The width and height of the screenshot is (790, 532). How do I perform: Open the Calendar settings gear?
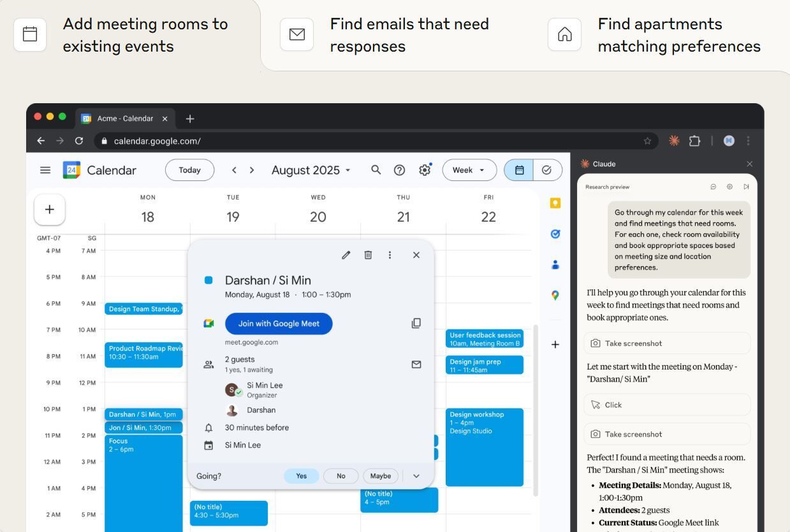[425, 170]
